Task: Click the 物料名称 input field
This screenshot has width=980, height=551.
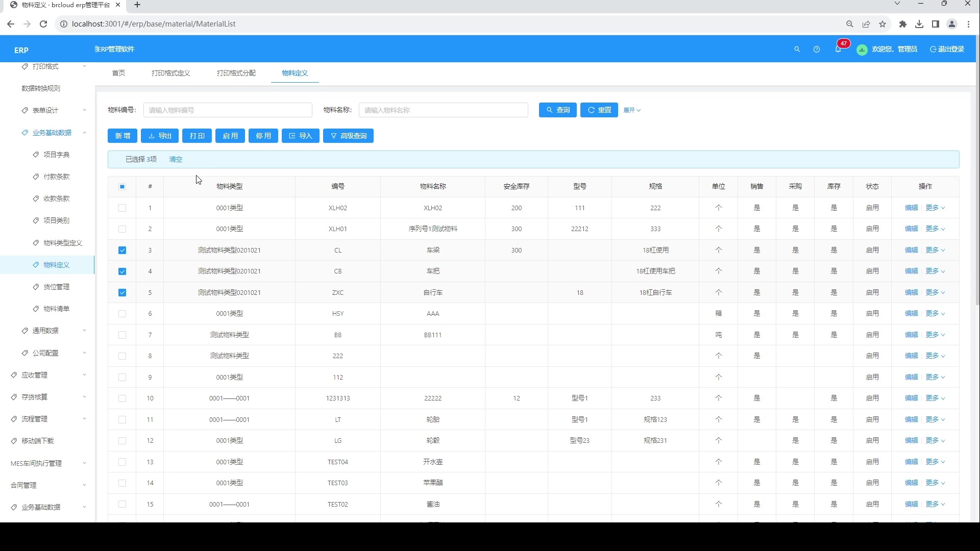Action: [x=444, y=110]
